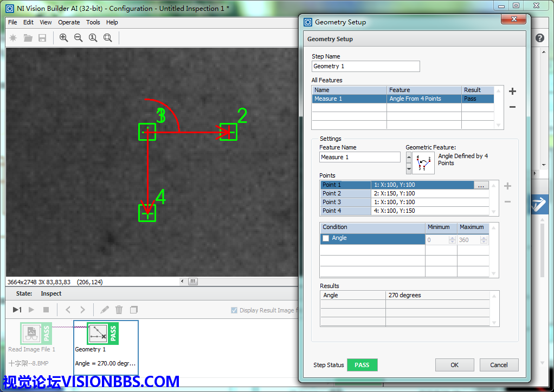Click the 十字架--8.BMP file name

click(x=28, y=363)
